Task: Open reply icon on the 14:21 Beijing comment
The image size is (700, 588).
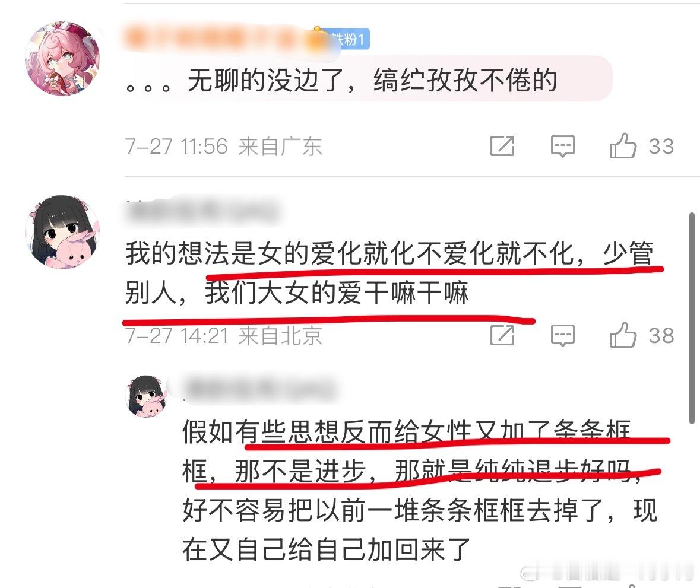Action: (562, 335)
